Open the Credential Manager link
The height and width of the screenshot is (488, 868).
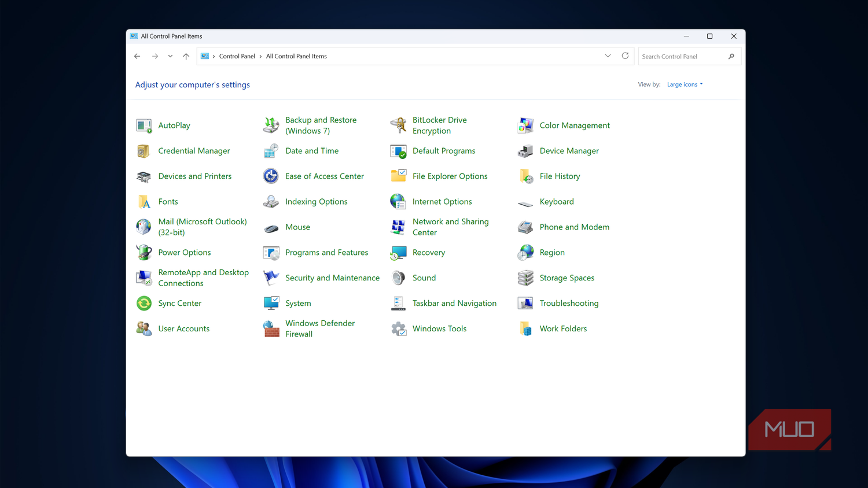coord(194,151)
